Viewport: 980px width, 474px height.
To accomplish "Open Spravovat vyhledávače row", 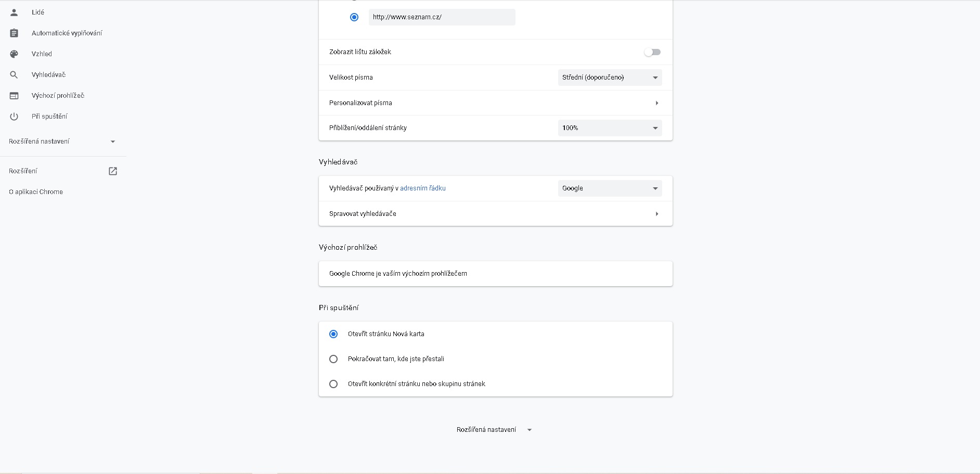I will [x=495, y=214].
